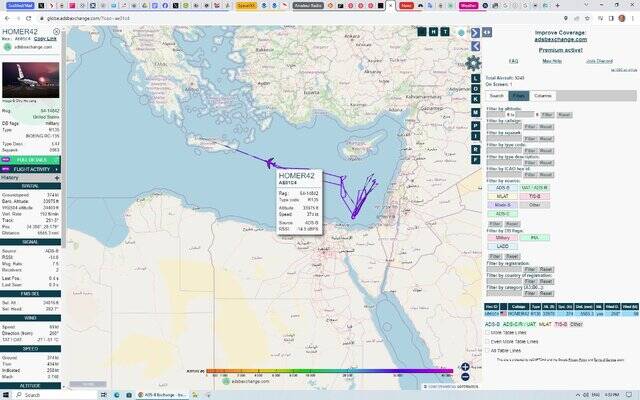Click Filter button for country of registration
Screen dimensions: 640x400
click(530, 282)
